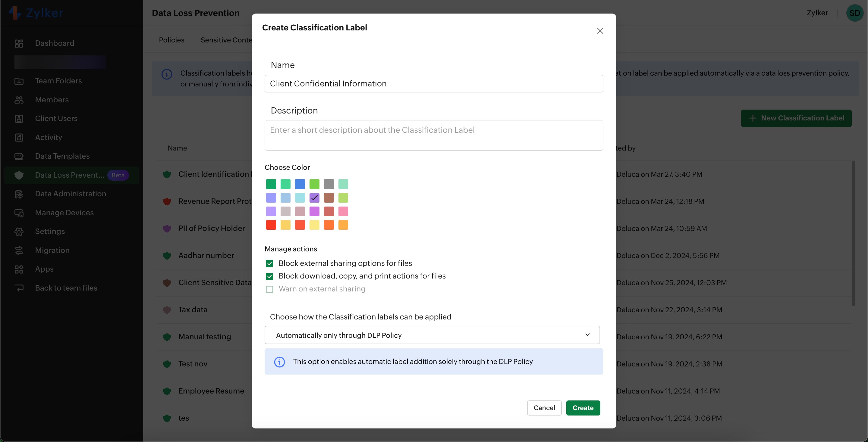Click the Name column header
The width and height of the screenshot is (868, 442).
coord(177,148)
